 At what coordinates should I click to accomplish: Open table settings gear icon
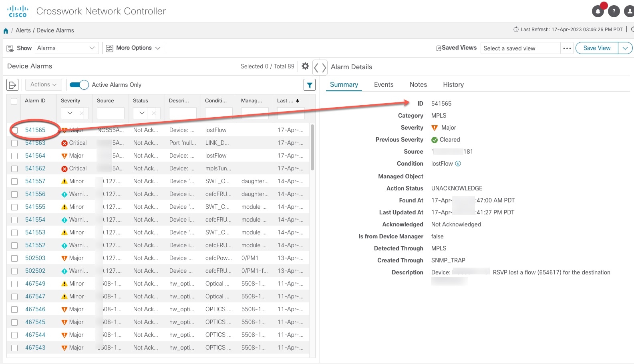(x=305, y=66)
